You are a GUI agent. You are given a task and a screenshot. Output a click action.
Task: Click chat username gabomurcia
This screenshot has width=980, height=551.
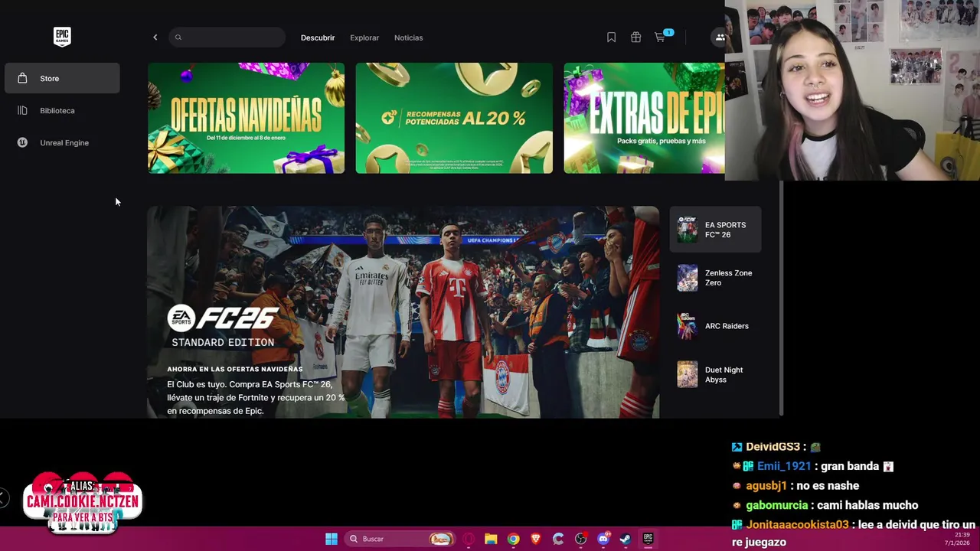point(777,505)
